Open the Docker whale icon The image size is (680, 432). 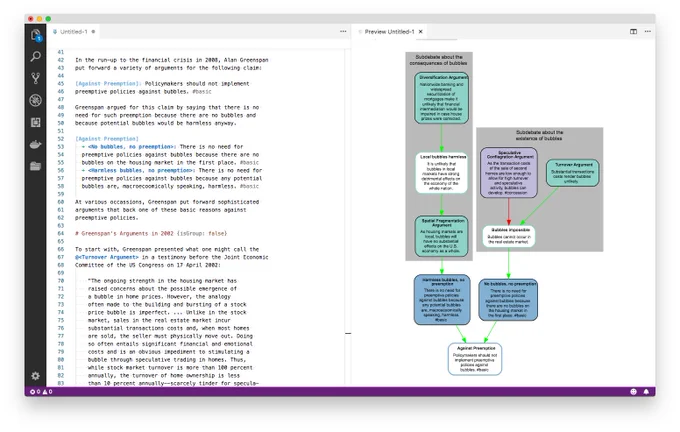36,144
